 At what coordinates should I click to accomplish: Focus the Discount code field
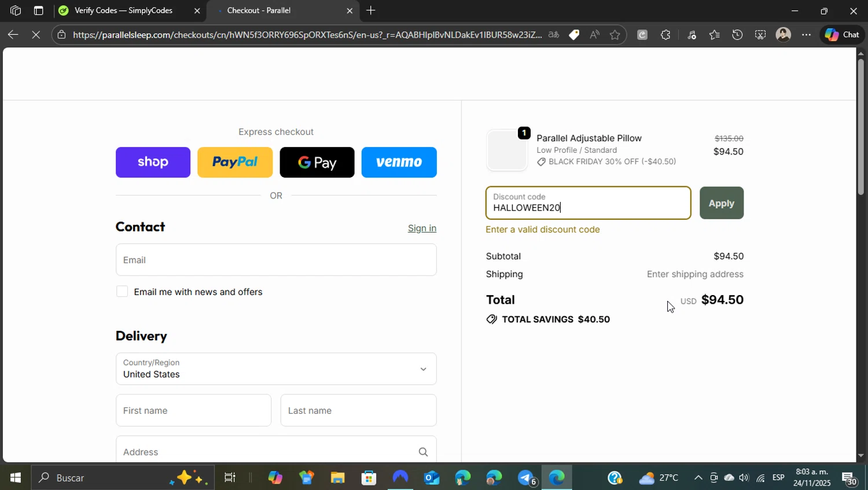(x=589, y=203)
